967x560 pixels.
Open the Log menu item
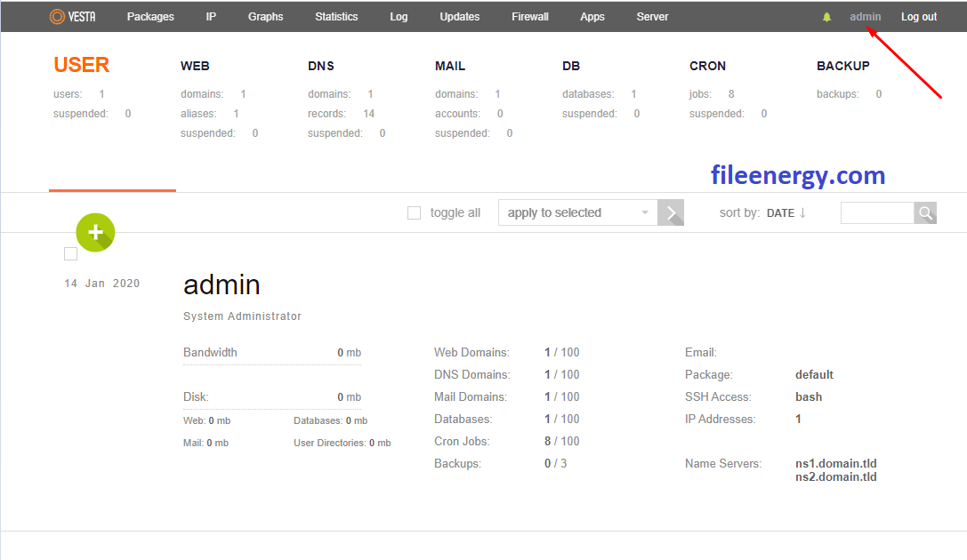(399, 17)
